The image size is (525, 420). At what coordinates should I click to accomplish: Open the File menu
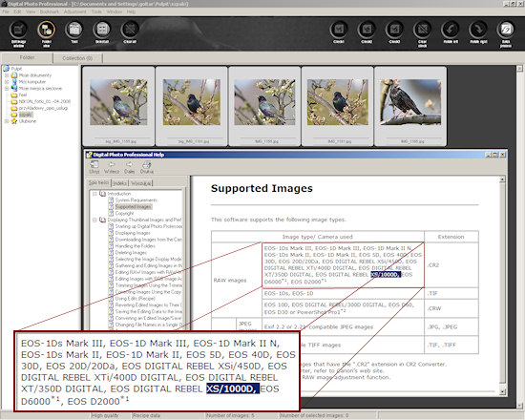tap(6, 11)
